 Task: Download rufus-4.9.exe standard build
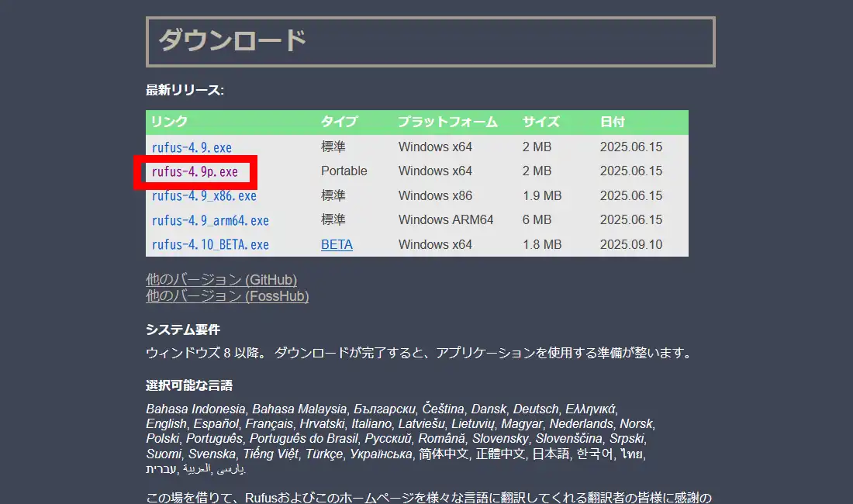192,147
